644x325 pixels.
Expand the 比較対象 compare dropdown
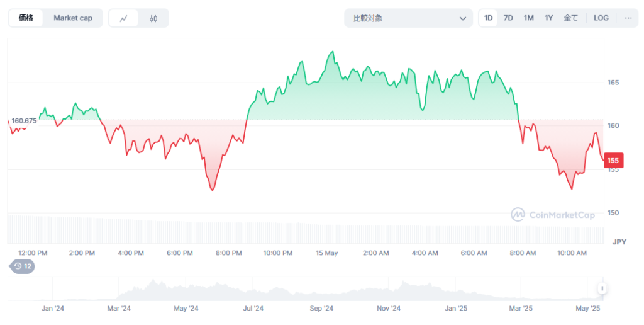point(408,18)
